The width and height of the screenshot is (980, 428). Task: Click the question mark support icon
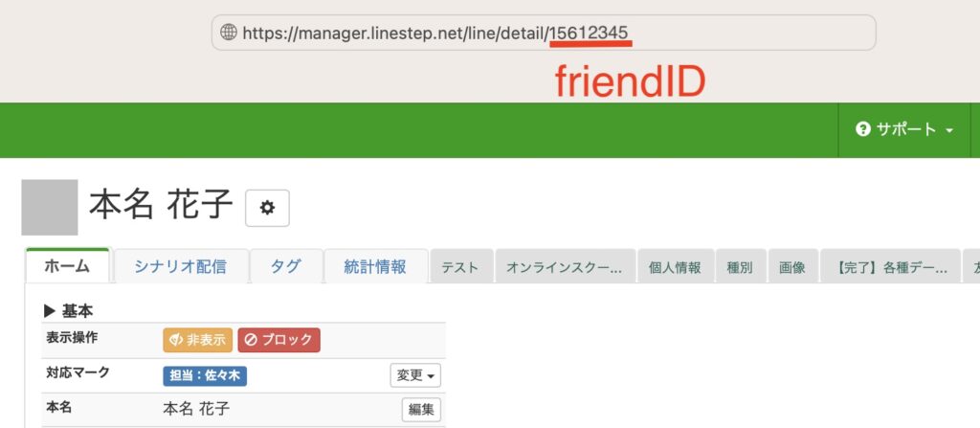coord(863,129)
